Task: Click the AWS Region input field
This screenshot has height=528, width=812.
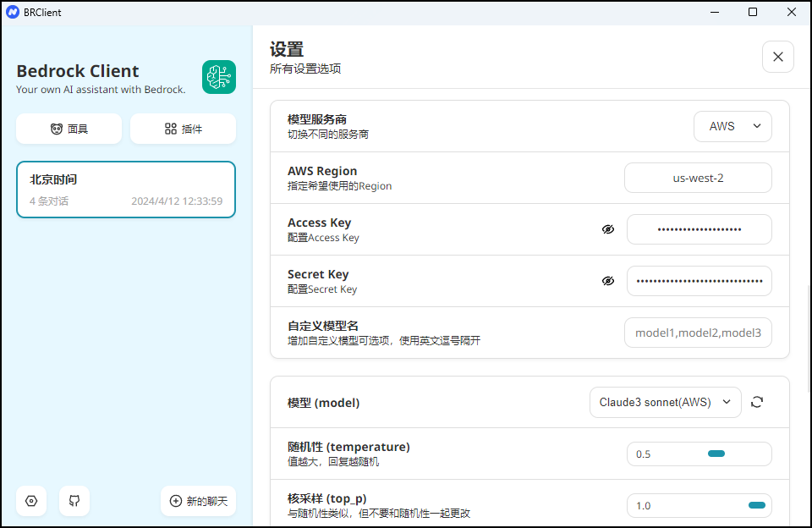Action: point(698,178)
